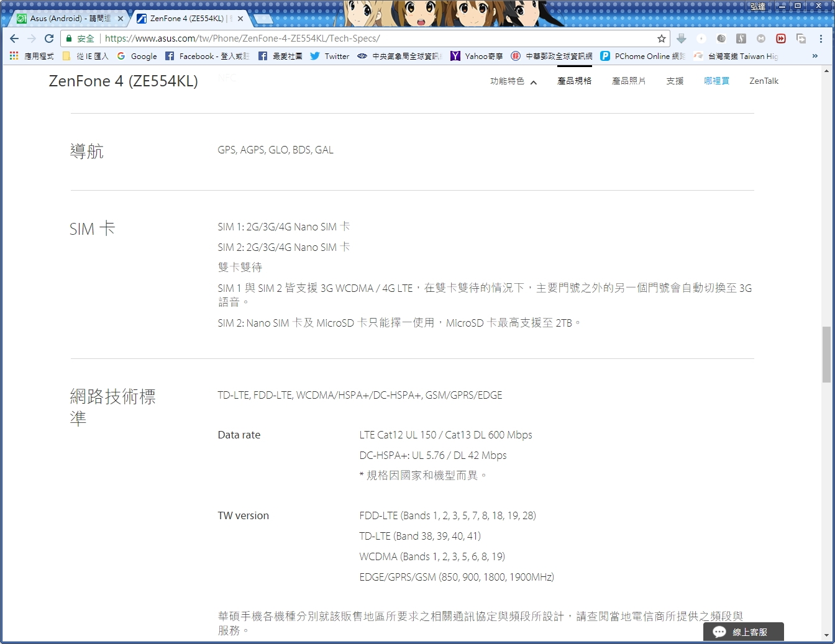Reload the ASUS Tech-Specs page
The width and height of the screenshot is (835, 644).
point(49,39)
